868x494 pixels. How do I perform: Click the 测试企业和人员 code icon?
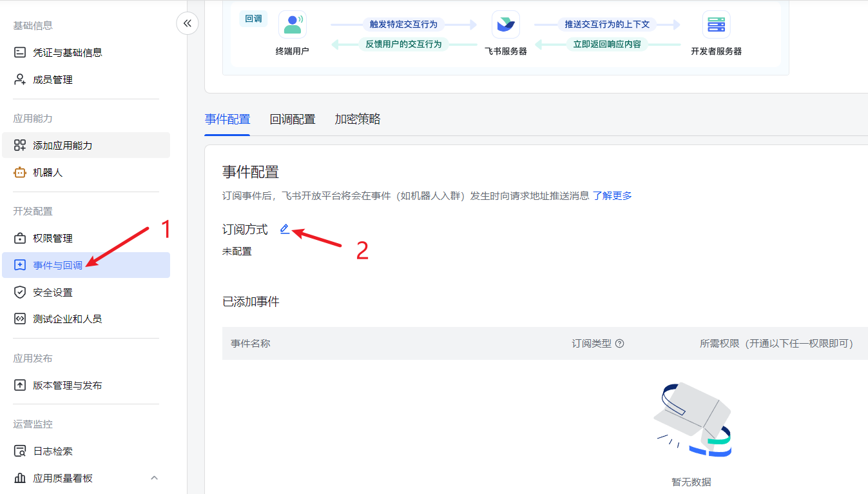pyautogui.click(x=20, y=319)
